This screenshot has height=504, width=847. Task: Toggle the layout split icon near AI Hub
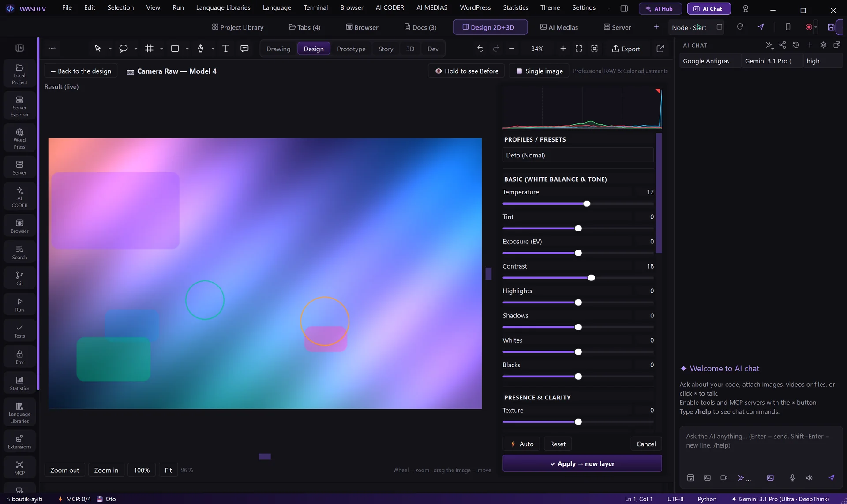point(624,8)
